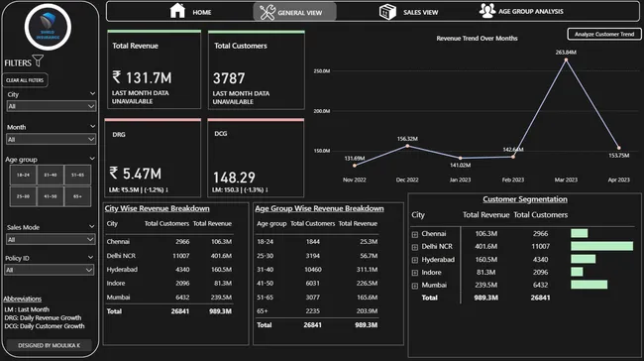Click Delhi NCR row in City Wise table
This screenshot has height=361, width=644.
[x=169, y=256]
